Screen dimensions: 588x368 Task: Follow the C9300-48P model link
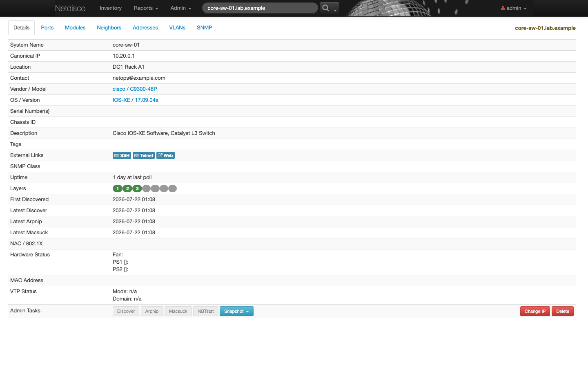pos(143,89)
